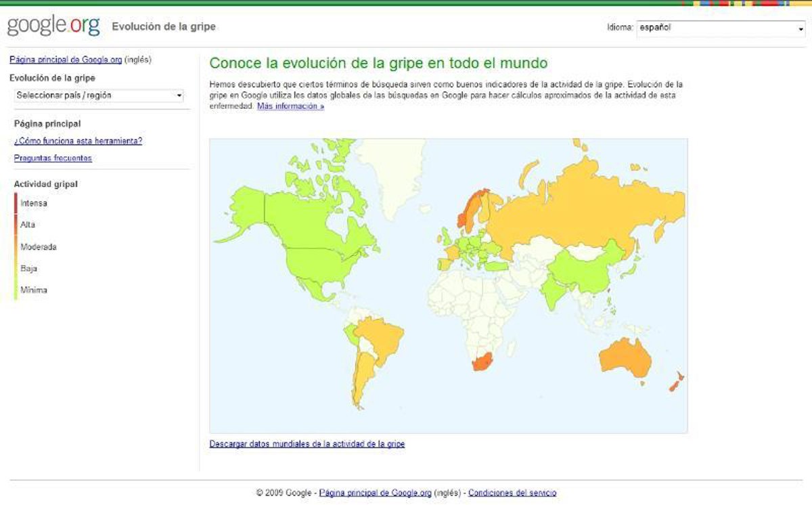Image resolution: width=812 pixels, height=505 pixels.
Task: Open the Idioma language dropdown
Action: click(720, 28)
